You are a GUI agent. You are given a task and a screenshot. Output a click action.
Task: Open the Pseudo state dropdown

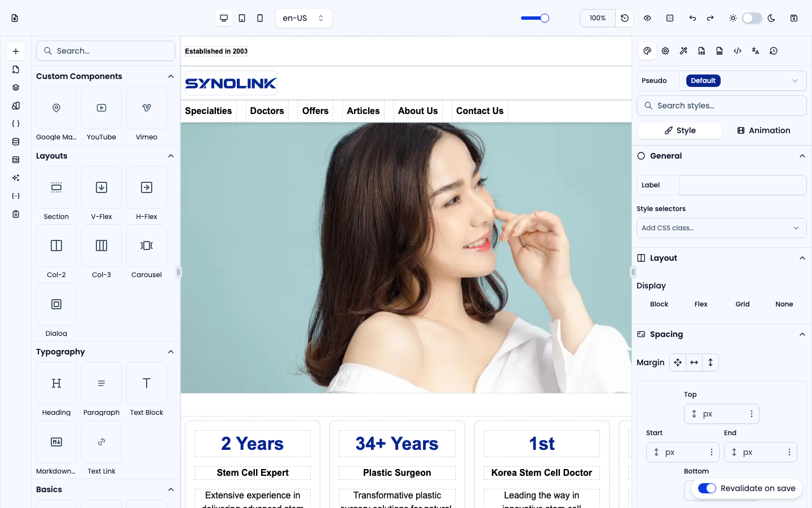[743, 81]
